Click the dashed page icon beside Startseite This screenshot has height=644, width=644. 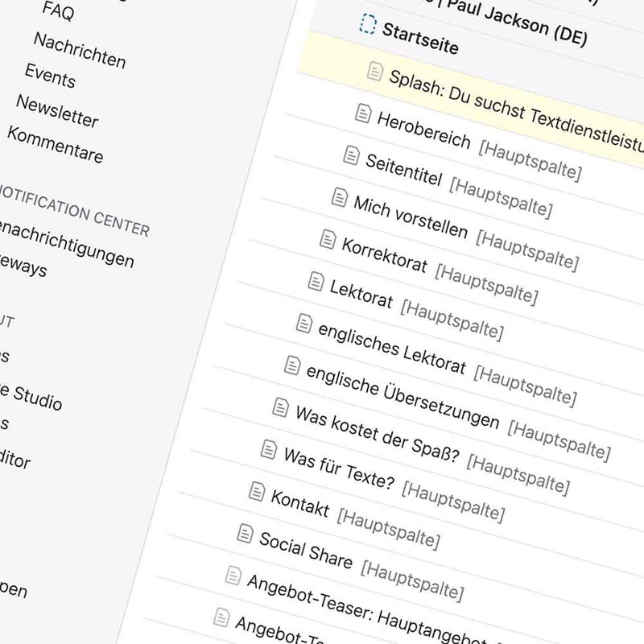(x=368, y=24)
